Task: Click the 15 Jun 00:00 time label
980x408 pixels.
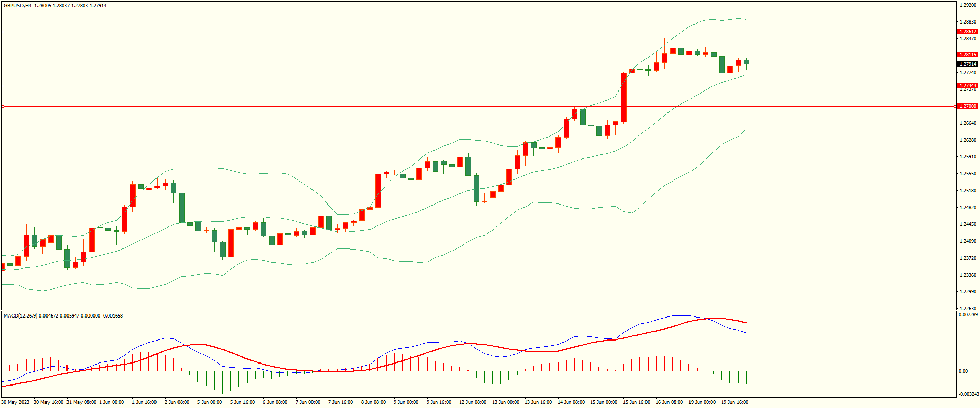Action: pos(604,402)
